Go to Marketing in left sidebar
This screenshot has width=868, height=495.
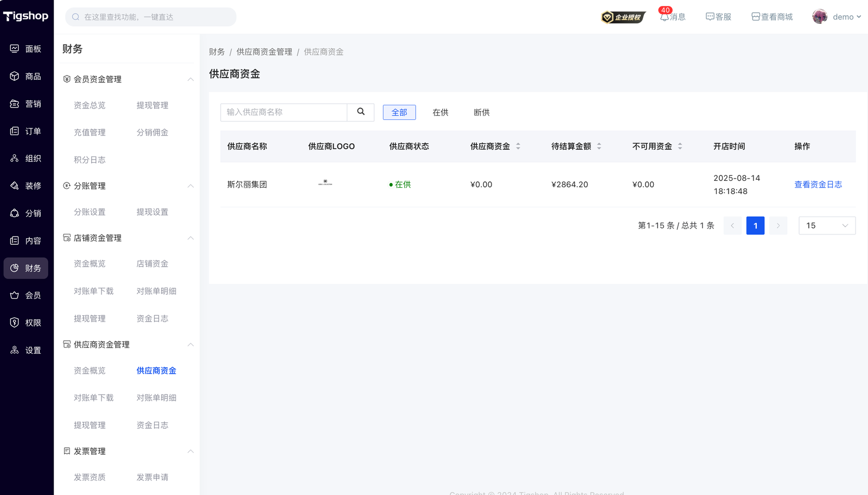tap(26, 104)
